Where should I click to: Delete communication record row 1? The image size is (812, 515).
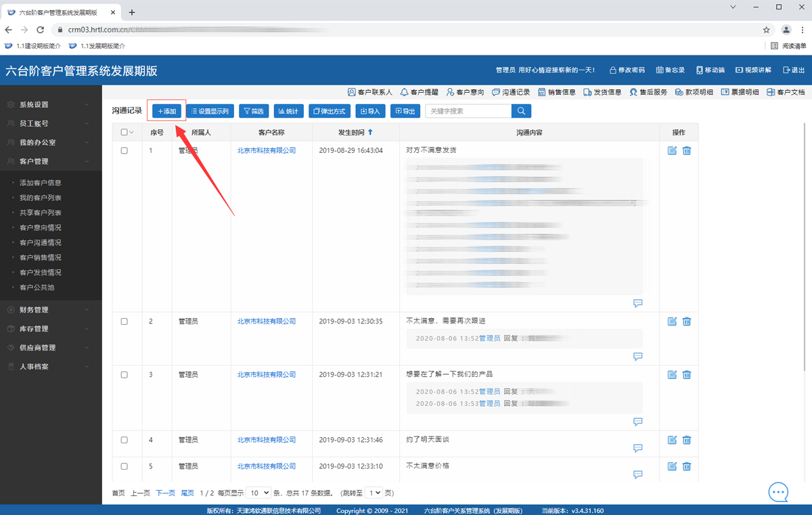pos(687,150)
